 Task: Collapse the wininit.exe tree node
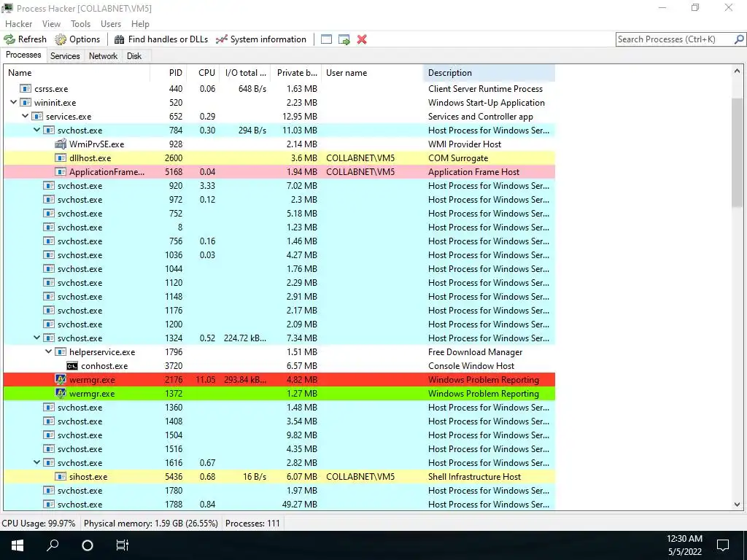point(14,102)
